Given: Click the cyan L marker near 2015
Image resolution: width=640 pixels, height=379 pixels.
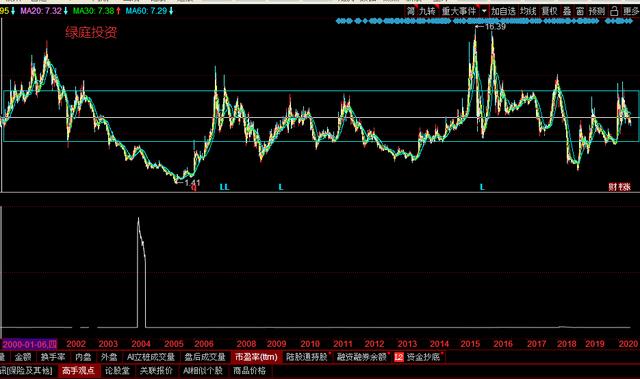Looking at the screenshot, I should (482, 187).
